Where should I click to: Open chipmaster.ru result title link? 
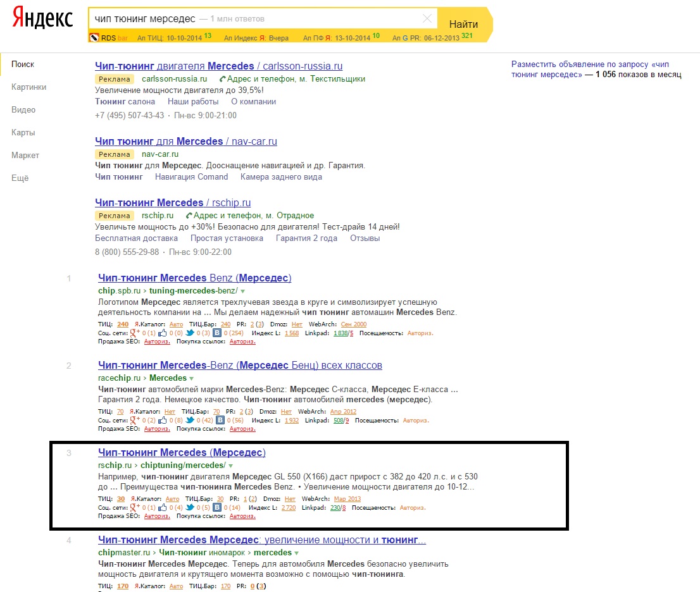262,540
